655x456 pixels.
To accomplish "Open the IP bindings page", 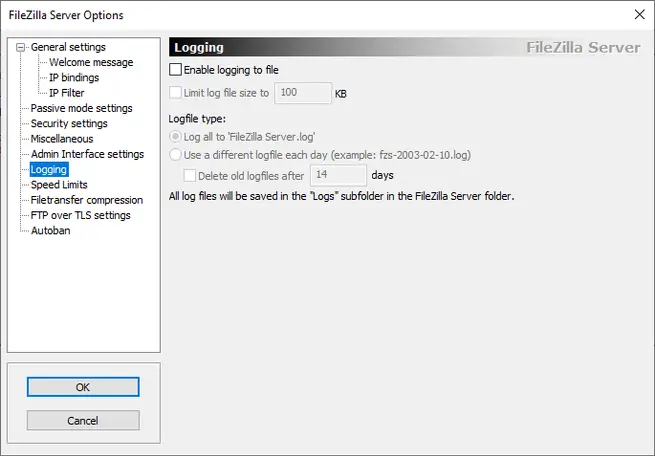I will click(x=74, y=78).
